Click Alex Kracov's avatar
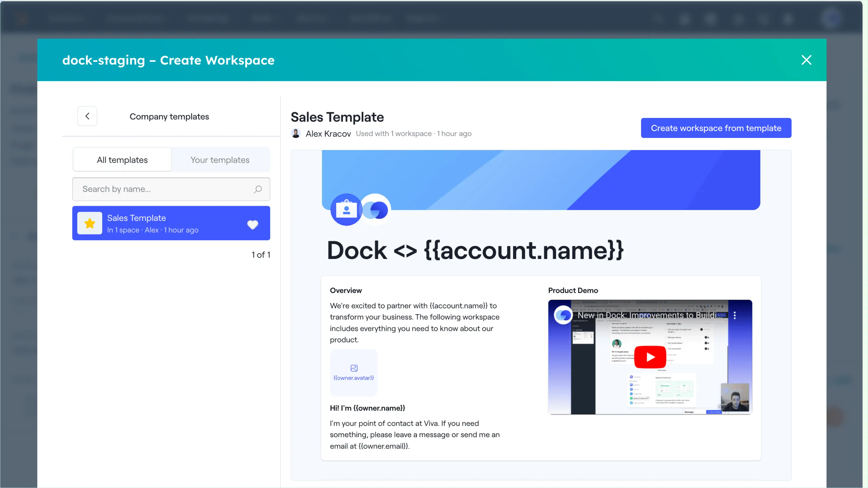Screen dimensions: 868x488 pyautogui.click(x=296, y=134)
